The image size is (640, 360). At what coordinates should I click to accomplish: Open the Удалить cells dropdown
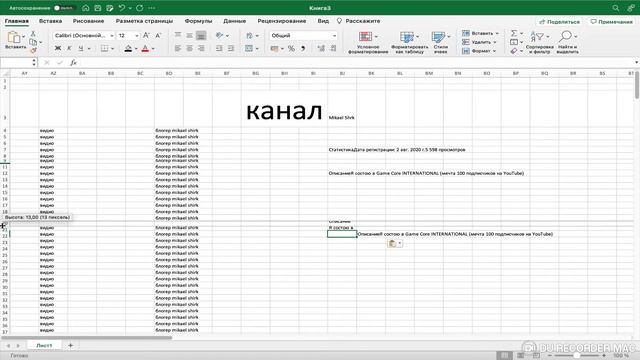(x=479, y=42)
